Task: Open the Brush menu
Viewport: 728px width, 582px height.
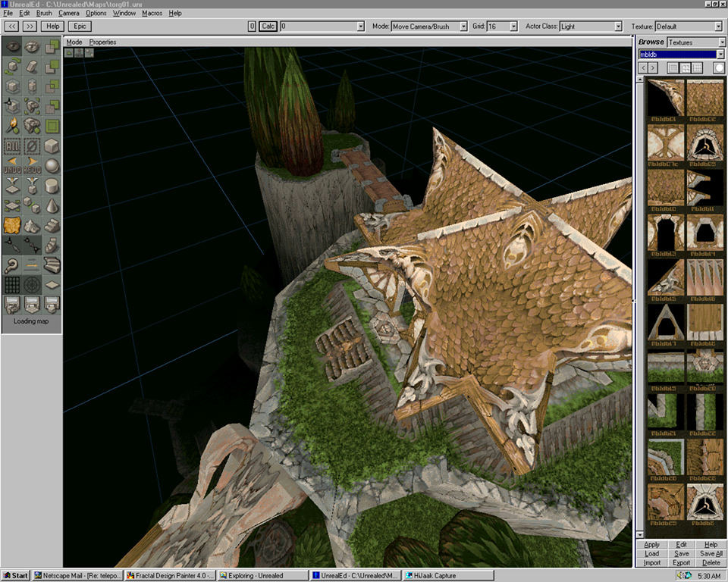Action: (x=44, y=14)
